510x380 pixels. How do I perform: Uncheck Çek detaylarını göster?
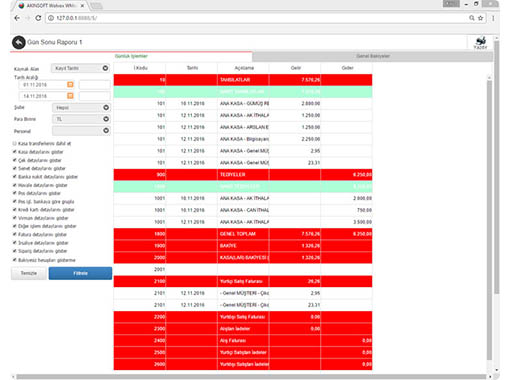tap(14, 160)
